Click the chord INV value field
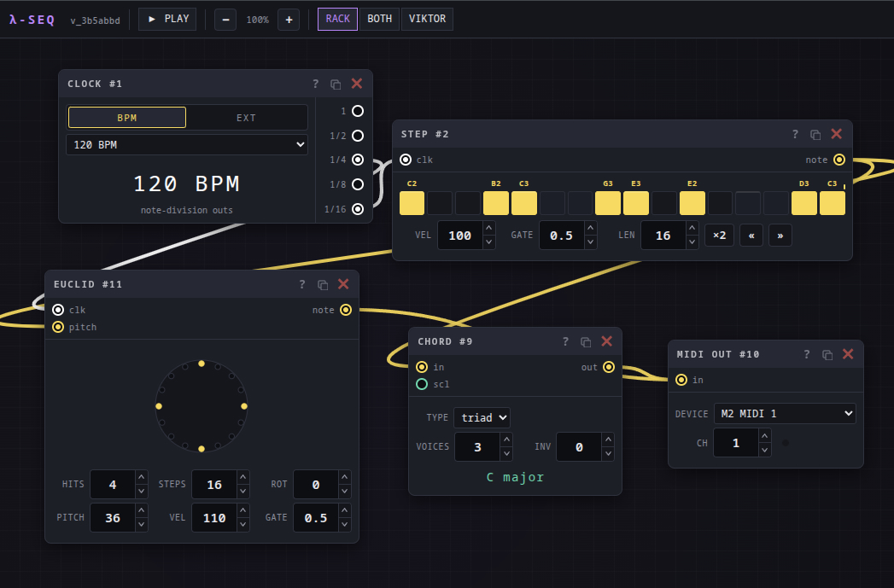The image size is (894, 588). click(579, 446)
